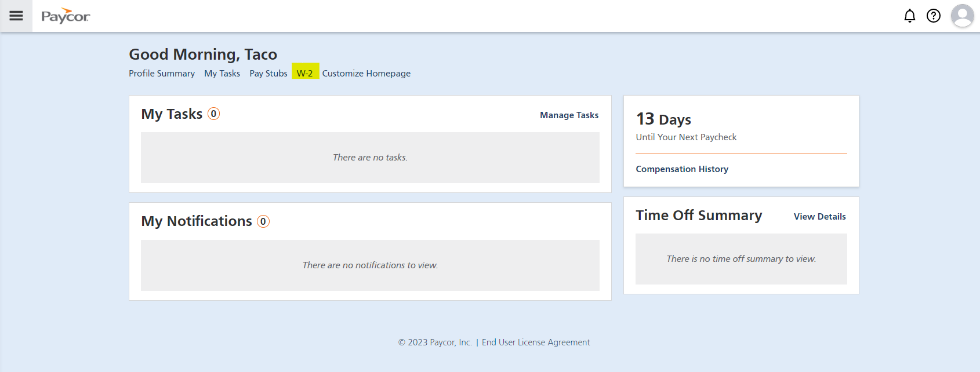
Task: View Pay Stubs
Action: coord(268,74)
